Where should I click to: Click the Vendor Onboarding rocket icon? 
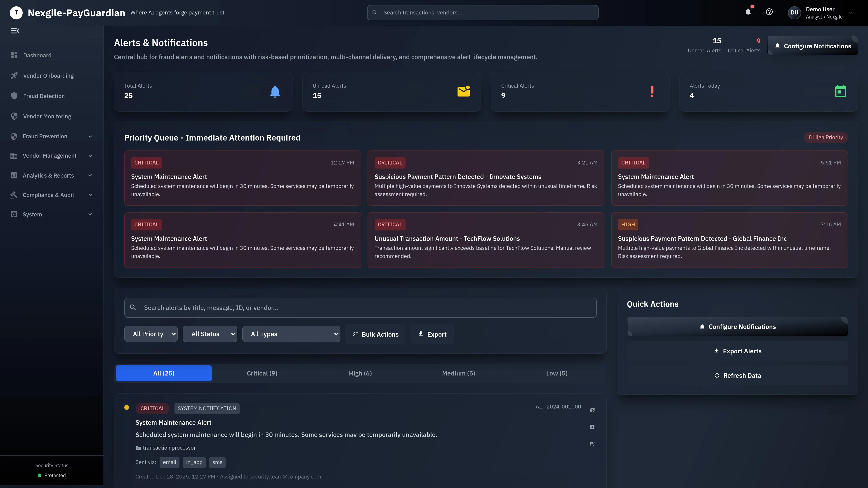pos(14,75)
